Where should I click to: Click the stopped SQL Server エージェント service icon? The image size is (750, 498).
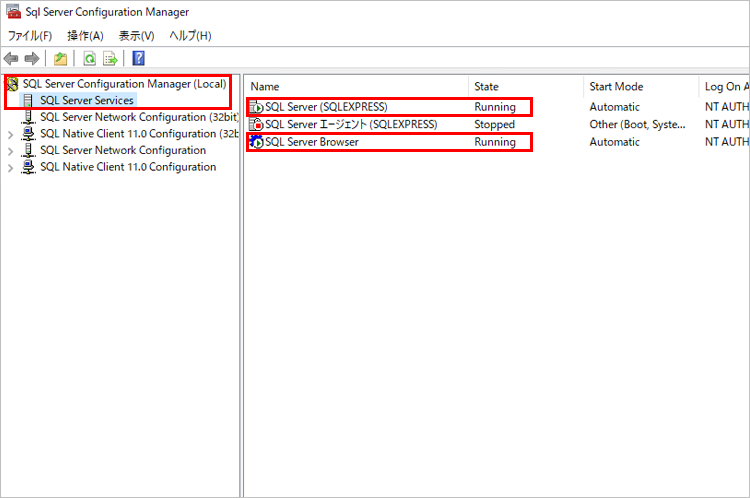256,124
